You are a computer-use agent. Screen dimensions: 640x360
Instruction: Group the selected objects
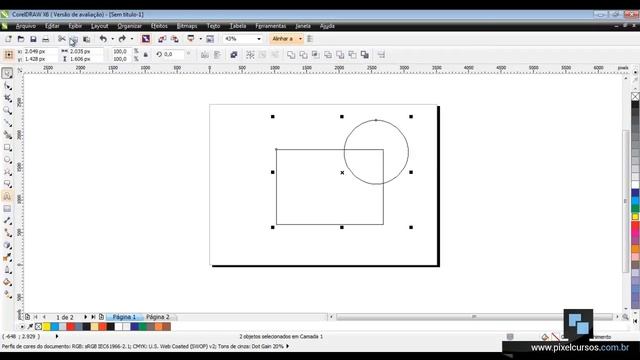(x=250, y=55)
